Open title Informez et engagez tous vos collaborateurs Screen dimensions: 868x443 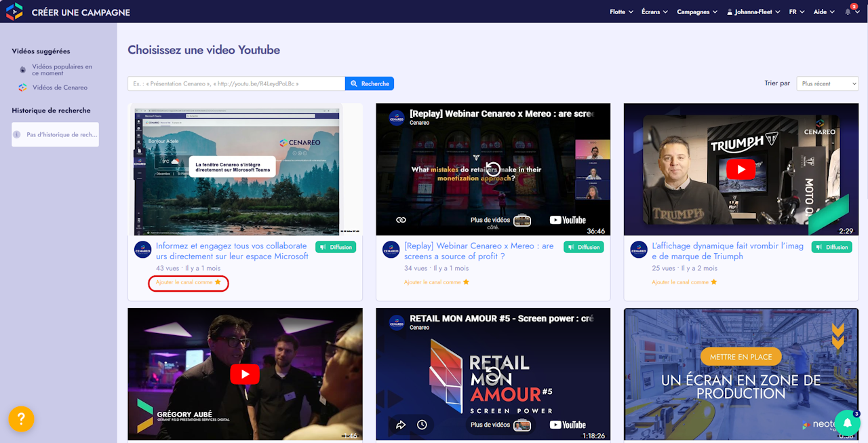point(232,251)
